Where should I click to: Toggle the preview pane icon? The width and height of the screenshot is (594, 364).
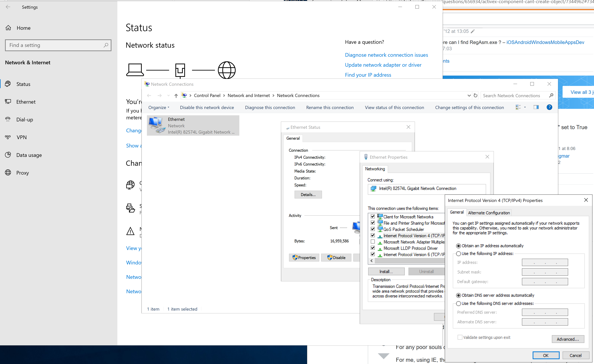pyautogui.click(x=536, y=107)
